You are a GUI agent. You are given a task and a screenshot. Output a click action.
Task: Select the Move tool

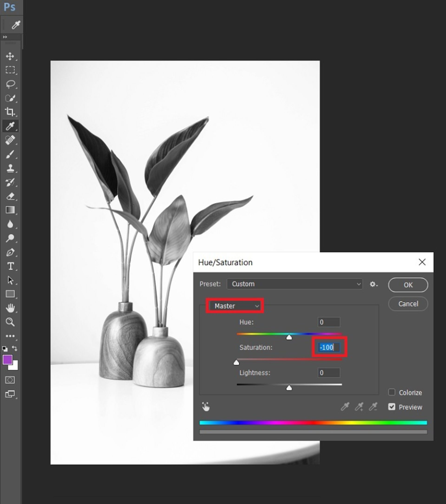click(10, 56)
